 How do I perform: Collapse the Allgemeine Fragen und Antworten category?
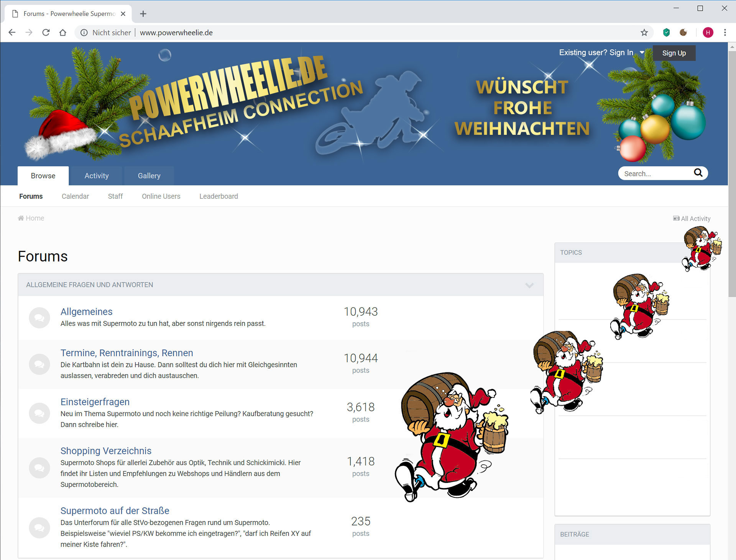tap(529, 285)
